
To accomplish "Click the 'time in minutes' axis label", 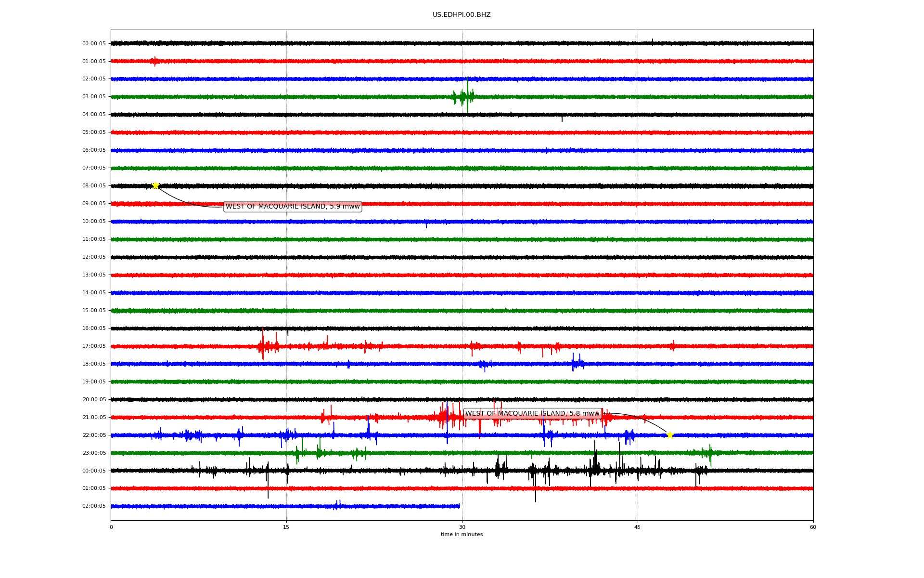I will 462,535.
